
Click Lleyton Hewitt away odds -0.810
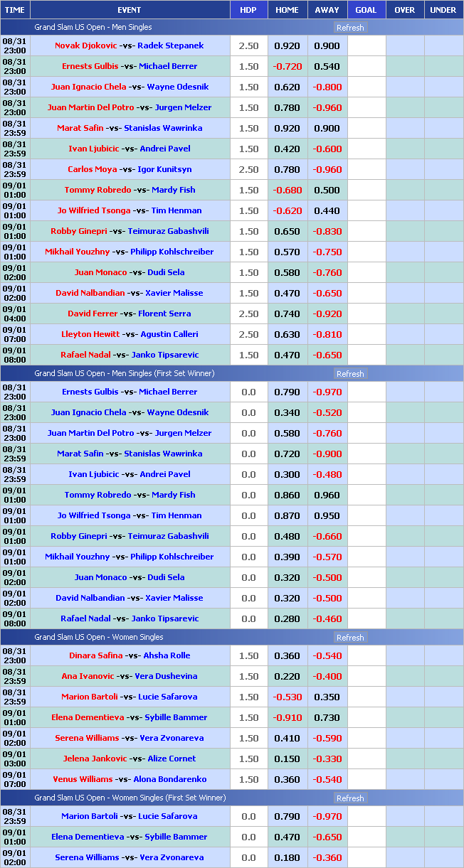(x=327, y=334)
